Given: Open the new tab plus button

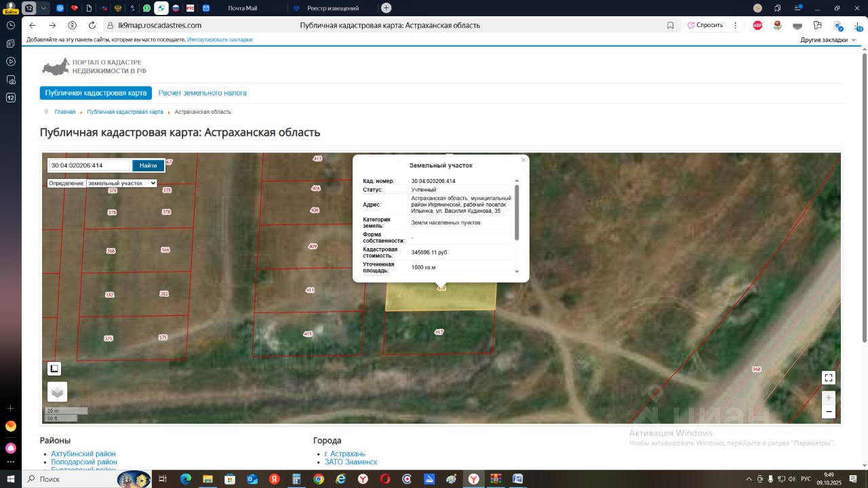Looking at the screenshot, I should 386,8.
